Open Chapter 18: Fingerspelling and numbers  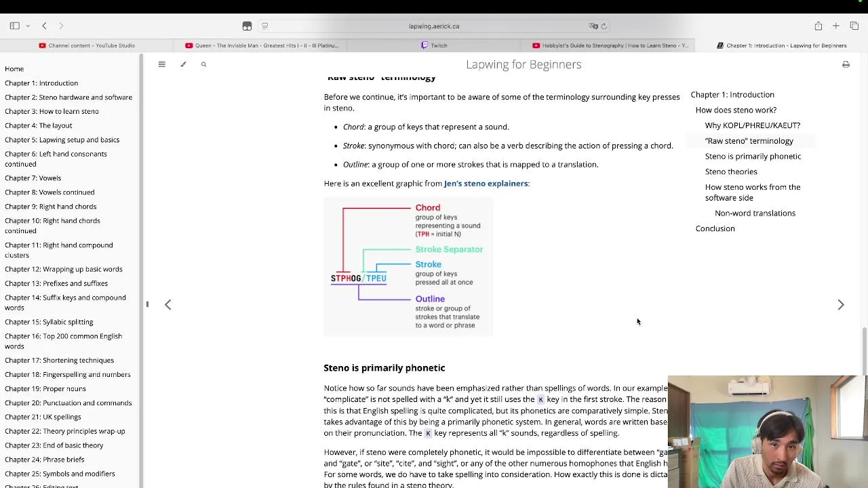pyautogui.click(x=68, y=374)
